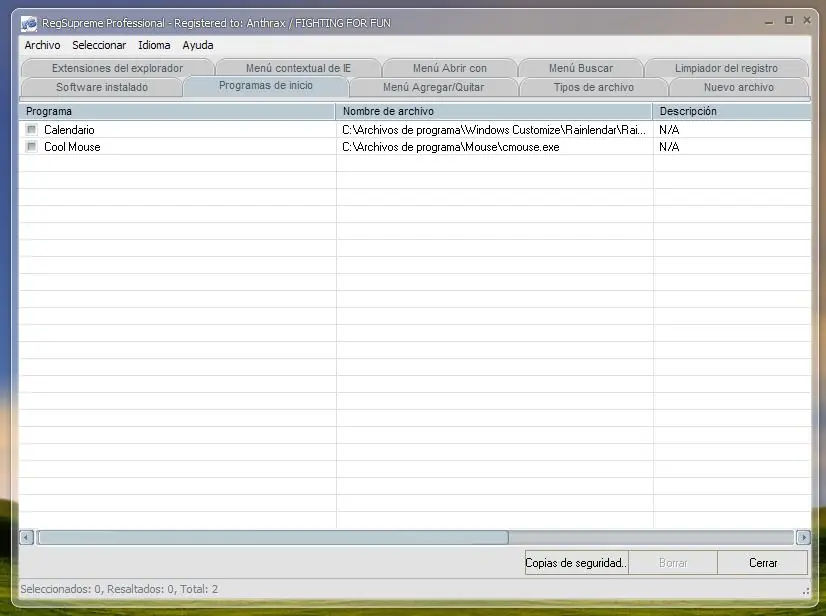Image resolution: width=826 pixels, height=616 pixels.
Task: Click the cmouse.exe file path cell
Action: [450, 147]
